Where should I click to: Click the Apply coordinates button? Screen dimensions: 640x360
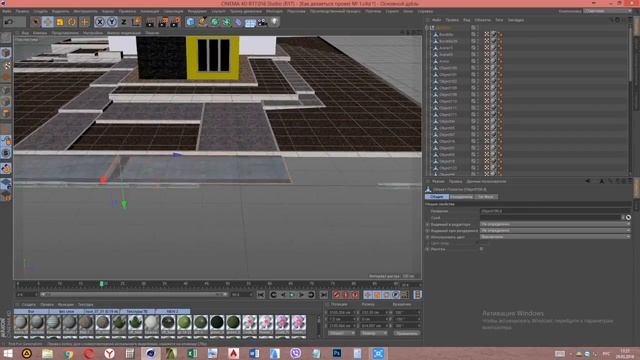coord(407,333)
